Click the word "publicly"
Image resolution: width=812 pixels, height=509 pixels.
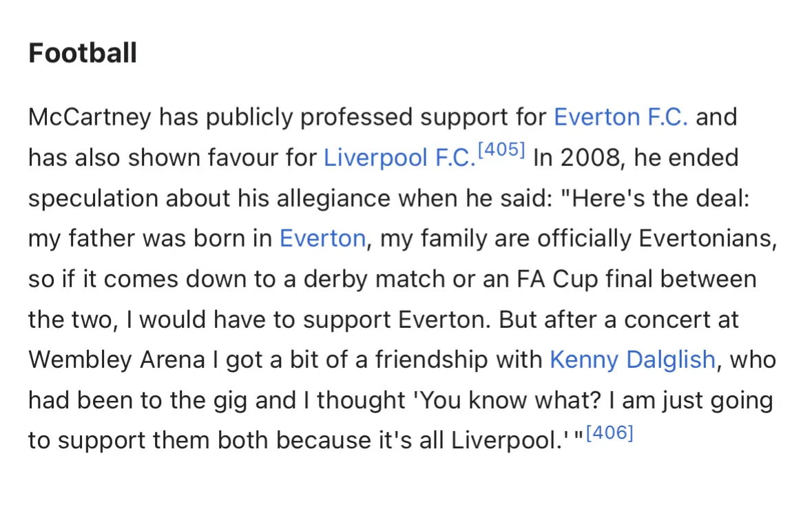coord(249,117)
